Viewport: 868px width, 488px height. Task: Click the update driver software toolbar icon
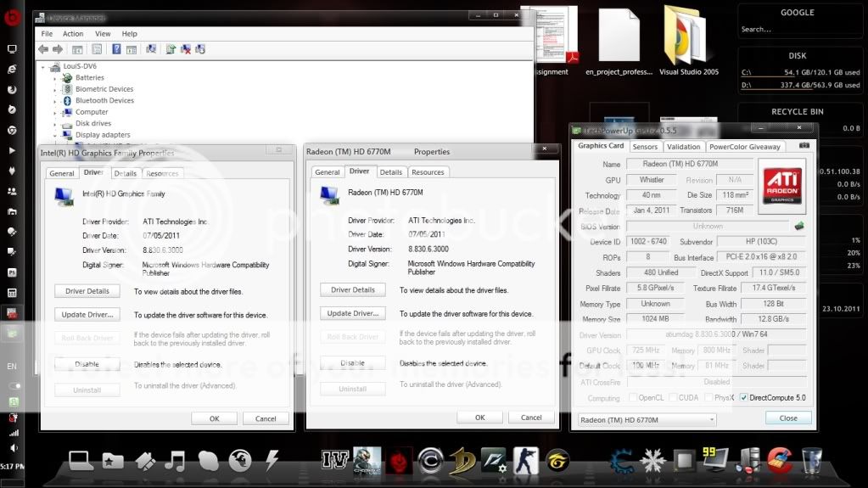point(171,49)
